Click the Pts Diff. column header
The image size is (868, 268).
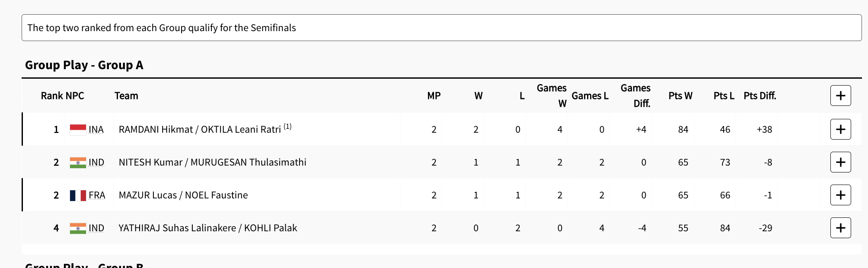pyautogui.click(x=759, y=96)
